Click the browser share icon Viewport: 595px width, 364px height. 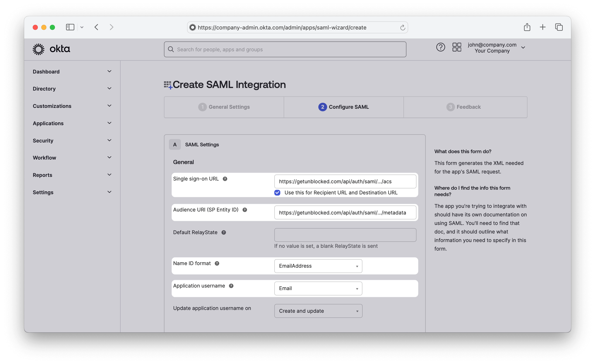coord(527,27)
